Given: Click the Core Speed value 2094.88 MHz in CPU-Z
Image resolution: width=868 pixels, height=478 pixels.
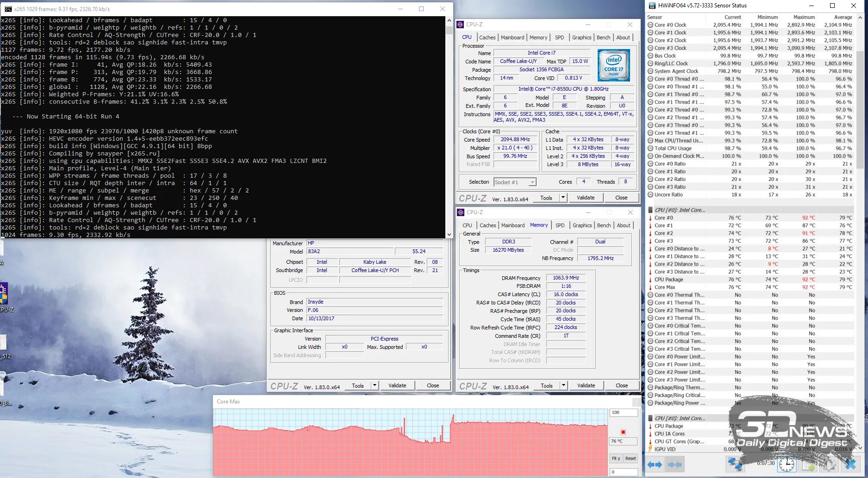Looking at the screenshot, I should [515, 140].
